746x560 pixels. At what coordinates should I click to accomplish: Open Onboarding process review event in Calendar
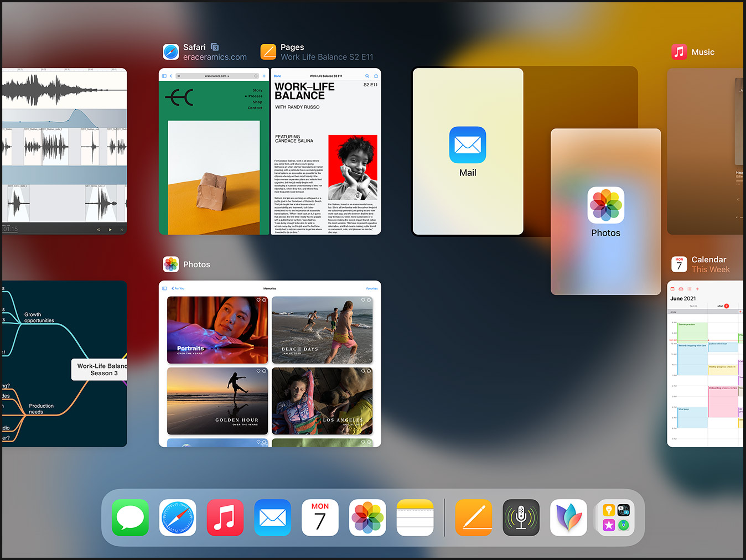click(723, 402)
